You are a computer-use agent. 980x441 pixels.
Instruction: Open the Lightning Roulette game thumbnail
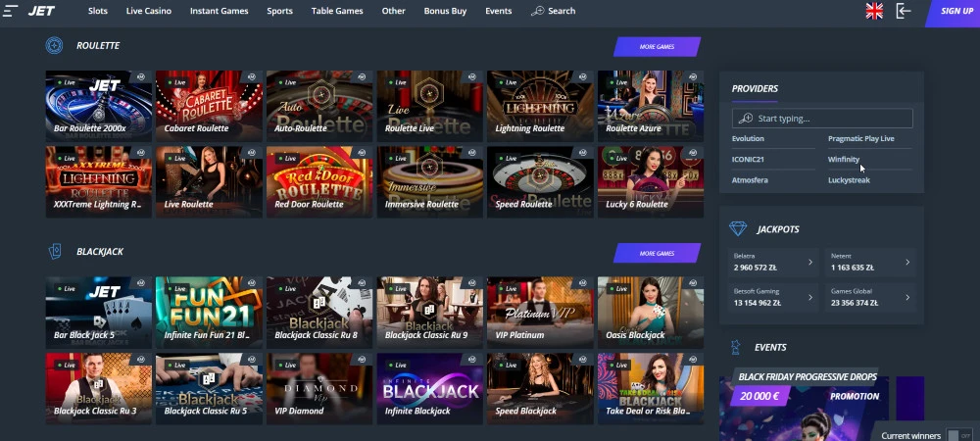pos(540,106)
